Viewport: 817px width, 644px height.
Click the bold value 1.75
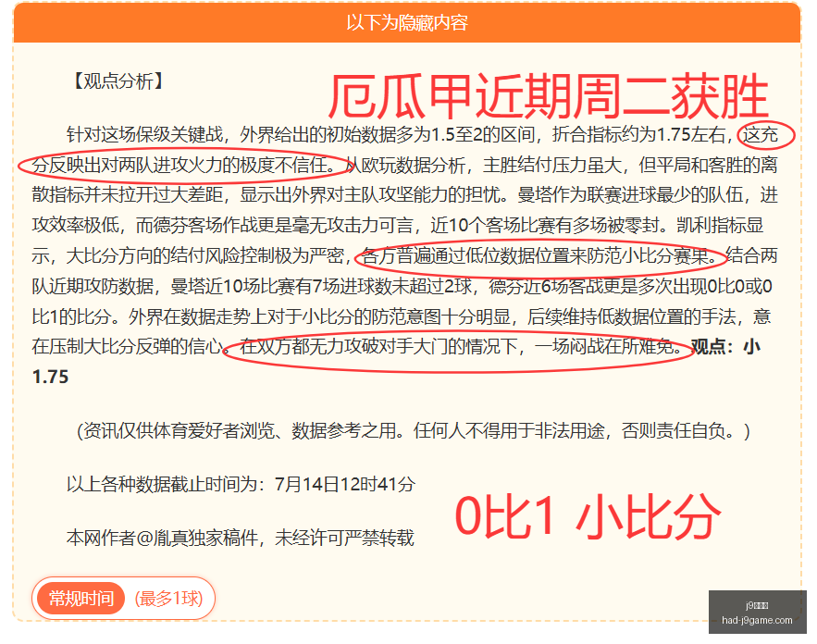click(50, 377)
